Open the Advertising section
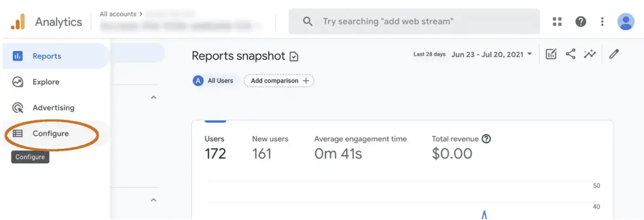The height and width of the screenshot is (220, 644). 53,108
